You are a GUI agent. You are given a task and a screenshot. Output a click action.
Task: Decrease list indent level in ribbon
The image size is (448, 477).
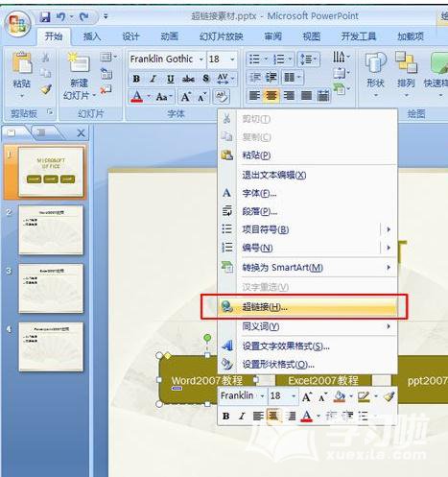click(255, 78)
